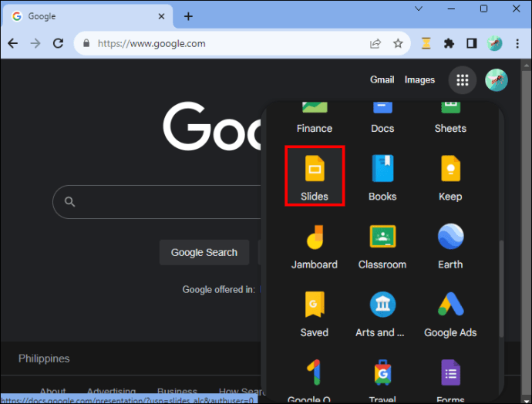Open a new browser tab
The height and width of the screenshot is (404, 532).
[188, 16]
